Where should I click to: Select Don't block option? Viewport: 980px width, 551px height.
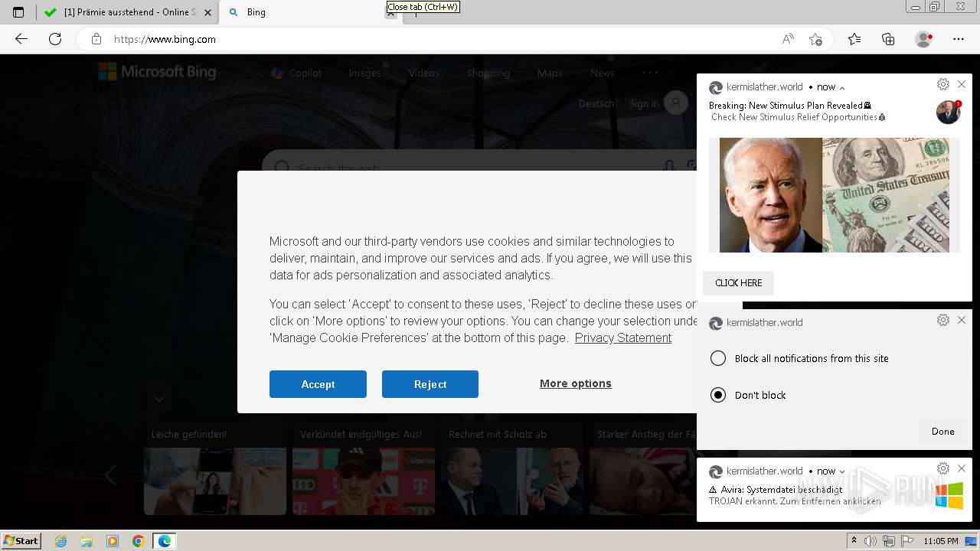[748, 395]
